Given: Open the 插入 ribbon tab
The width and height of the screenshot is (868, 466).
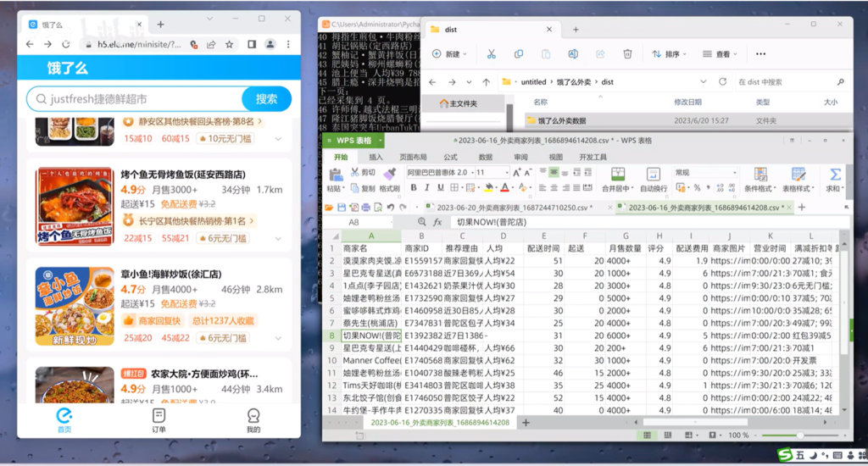Looking at the screenshot, I should (x=376, y=158).
